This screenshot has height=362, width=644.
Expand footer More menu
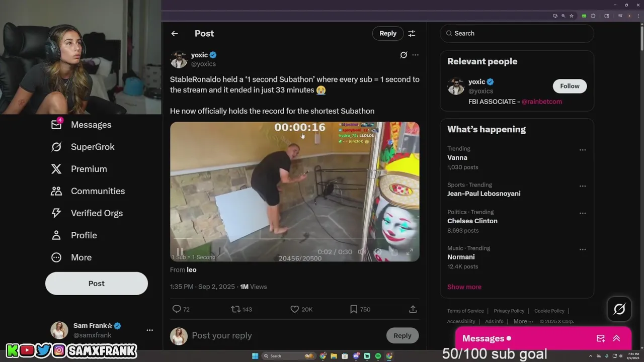[523, 321]
